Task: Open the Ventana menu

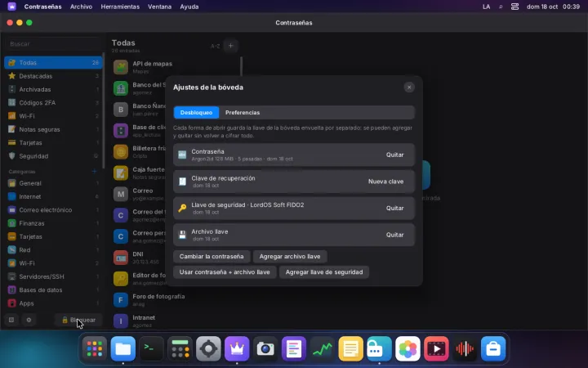Action: (x=159, y=7)
